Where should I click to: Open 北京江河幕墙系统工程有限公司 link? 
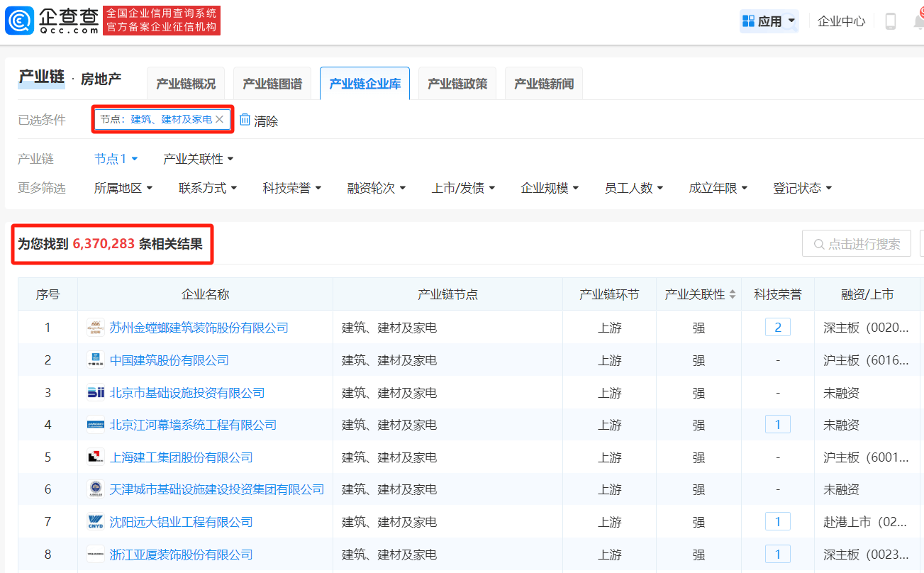[193, 425]
